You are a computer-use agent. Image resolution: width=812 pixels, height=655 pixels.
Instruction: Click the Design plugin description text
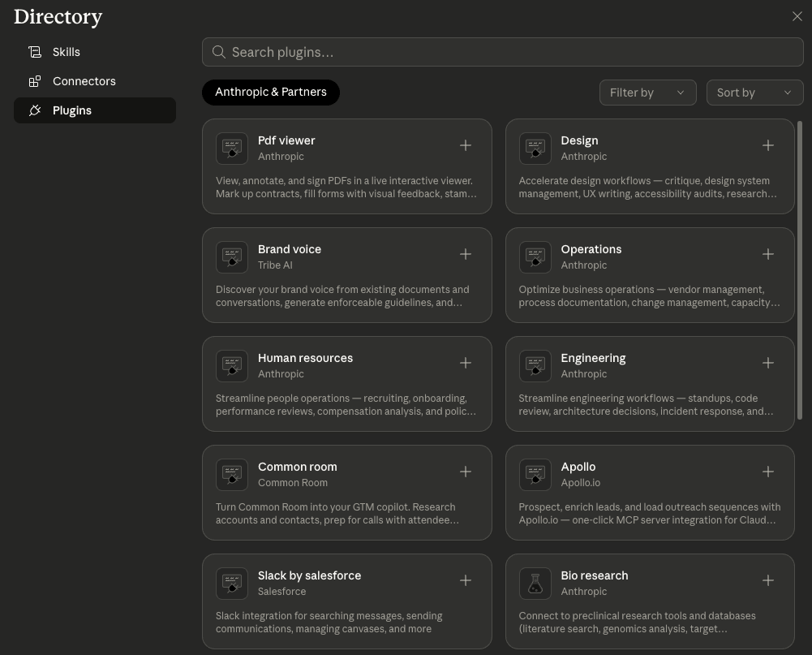648,187
